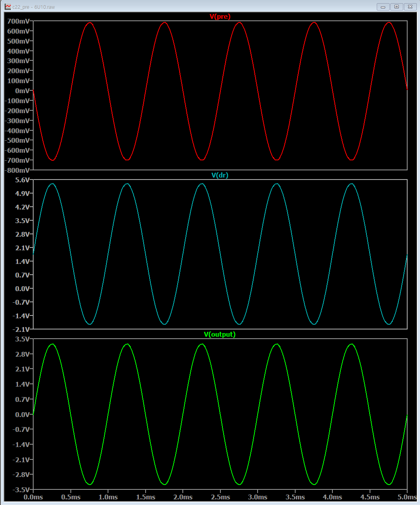Click the 3.5ms time axis label
The height and width of the screenshot is (505, 420).
[295, 497]
